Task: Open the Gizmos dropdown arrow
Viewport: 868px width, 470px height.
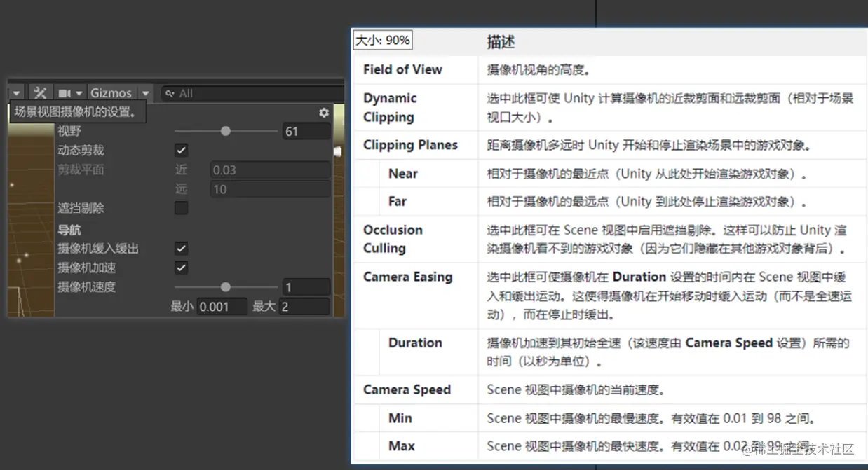Action: (145, 93)
